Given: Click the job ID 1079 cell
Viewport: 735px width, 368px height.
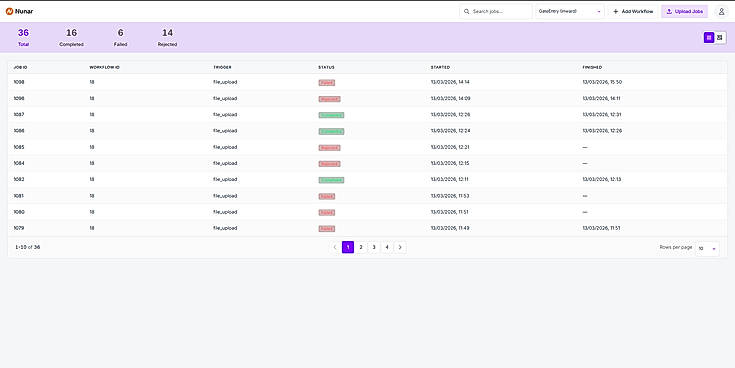Looking at the screenshot, I should [19, 228].
